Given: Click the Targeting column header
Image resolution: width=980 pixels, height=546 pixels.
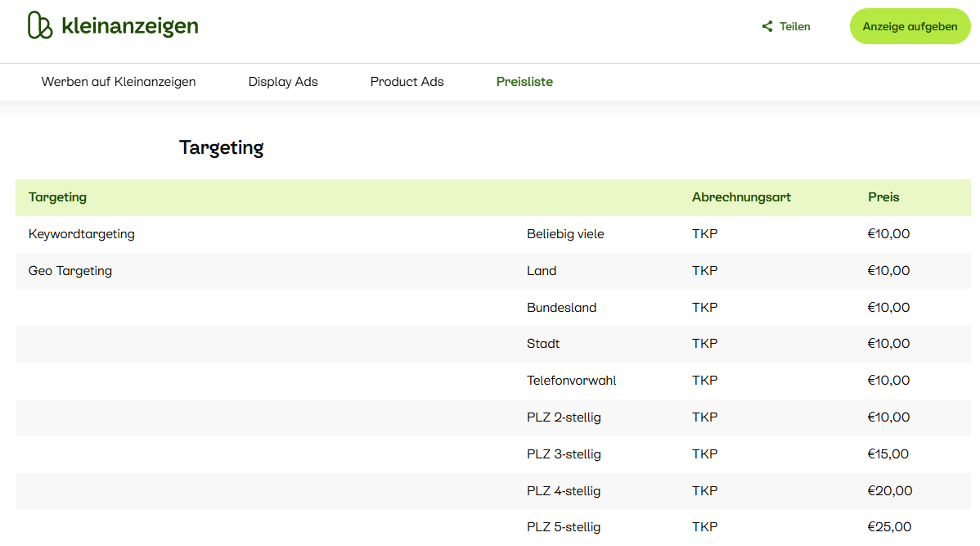Looking at the screenshot, I should pyautogui.click(x=57, y=197).
